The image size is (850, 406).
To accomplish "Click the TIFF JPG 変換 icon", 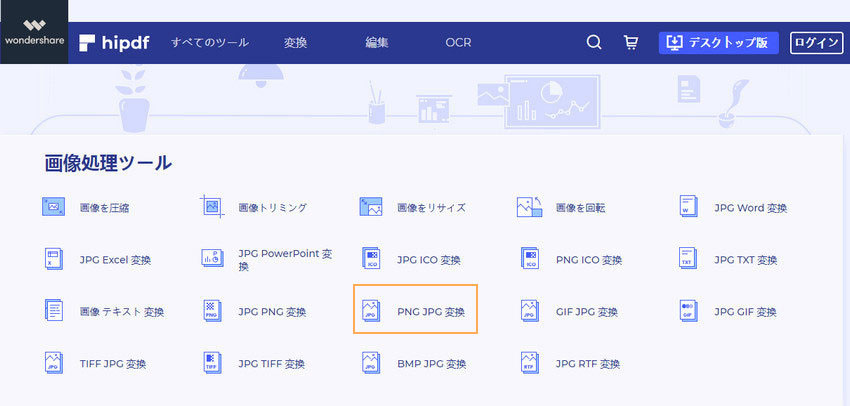I will [54, 363].
